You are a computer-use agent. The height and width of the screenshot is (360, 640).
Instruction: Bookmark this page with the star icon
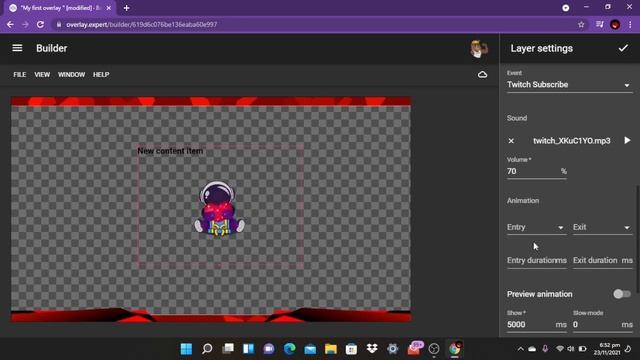point(581,24)
